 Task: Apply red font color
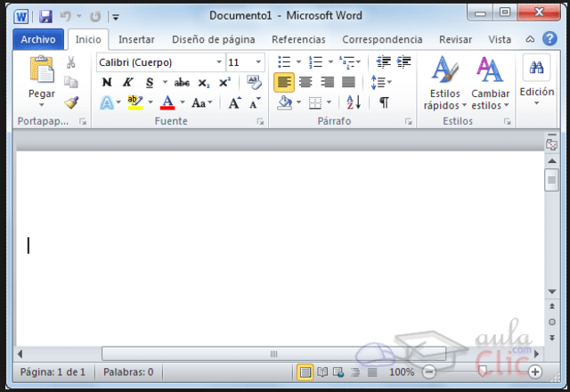[x=167, y=102]
